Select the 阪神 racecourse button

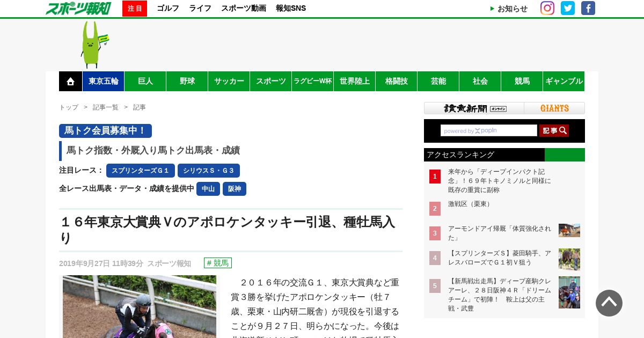click(235, 189)
